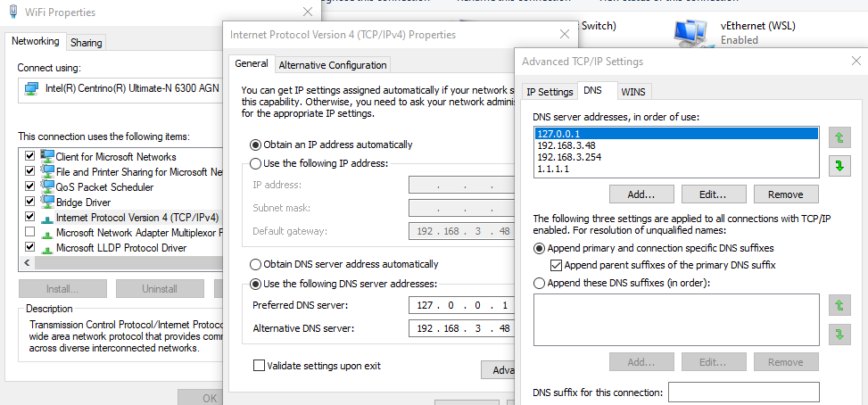Viewport: 868px width, 405px height.
Task: Select DNS entry 192.168.3.48 in list
Action: tap(676, 145)
